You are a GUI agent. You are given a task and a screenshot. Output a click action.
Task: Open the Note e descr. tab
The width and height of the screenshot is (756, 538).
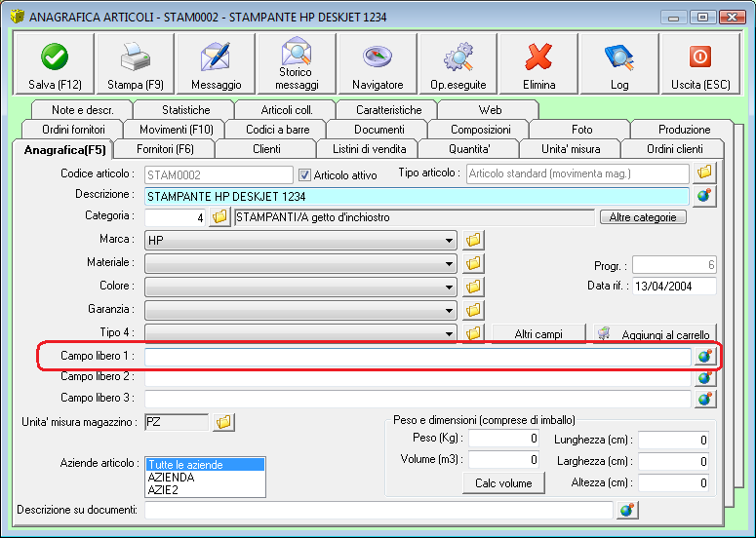point(83,110)
